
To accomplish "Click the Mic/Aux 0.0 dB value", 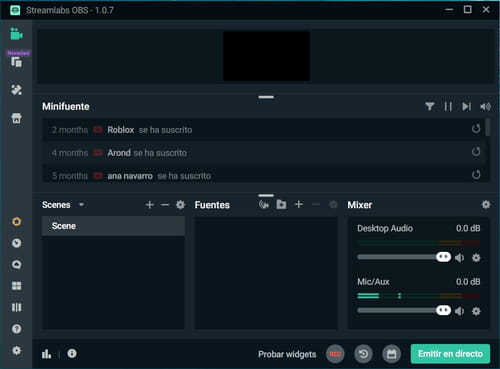I will [468, 282].
